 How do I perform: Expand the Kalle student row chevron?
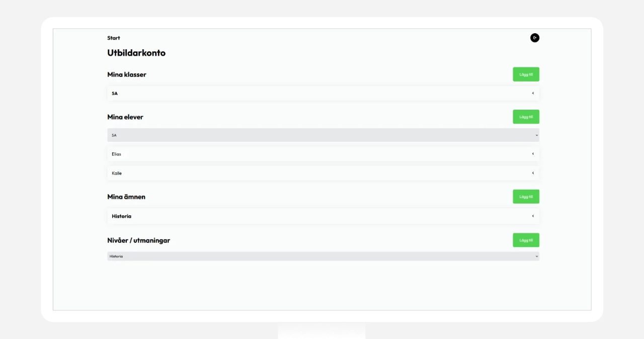coord(533,173)
